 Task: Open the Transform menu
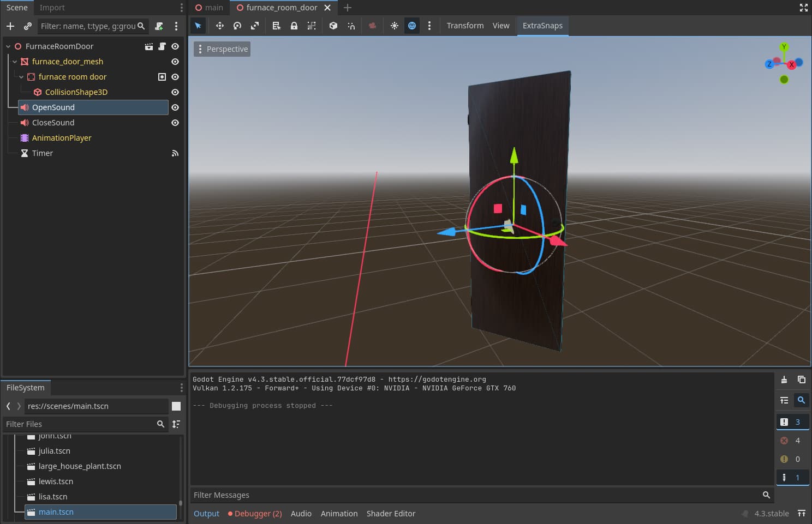pos(465,26)
